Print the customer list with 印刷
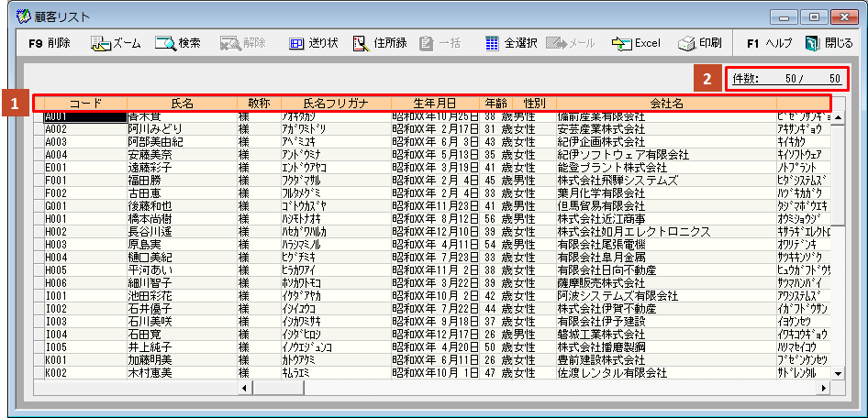This screenshot has width=868, height=418. pyautogui.click(x=700, y=43)
